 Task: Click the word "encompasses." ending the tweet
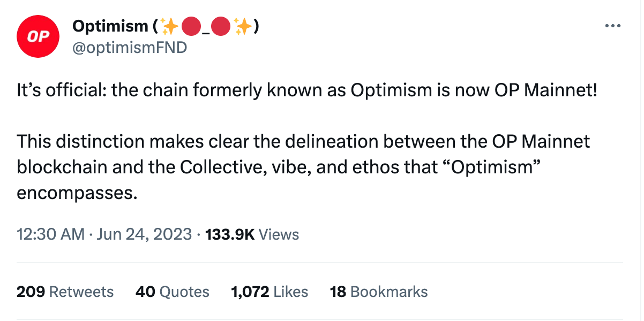pyautogui.click(x=77, y=193)
